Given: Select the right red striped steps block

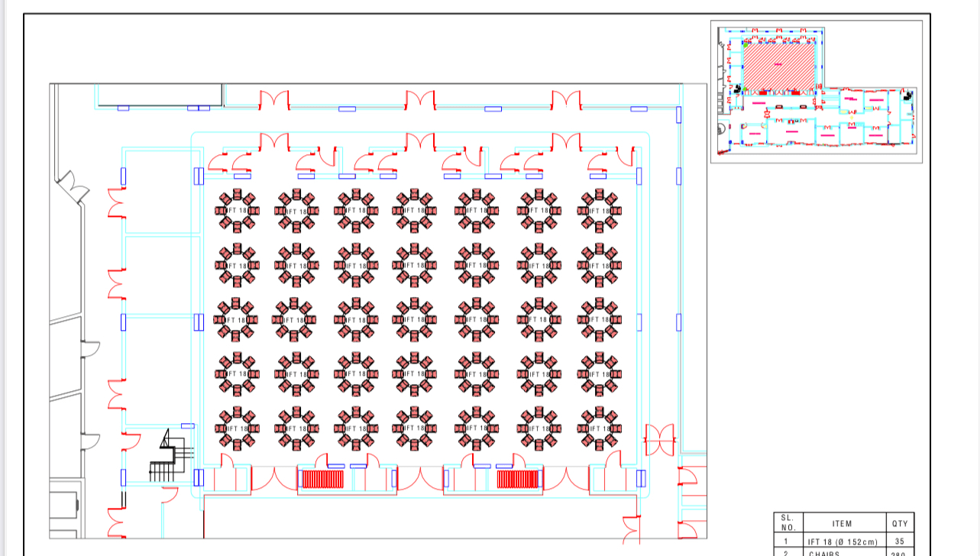Looking at the screenshot, I should coord(519,479).
